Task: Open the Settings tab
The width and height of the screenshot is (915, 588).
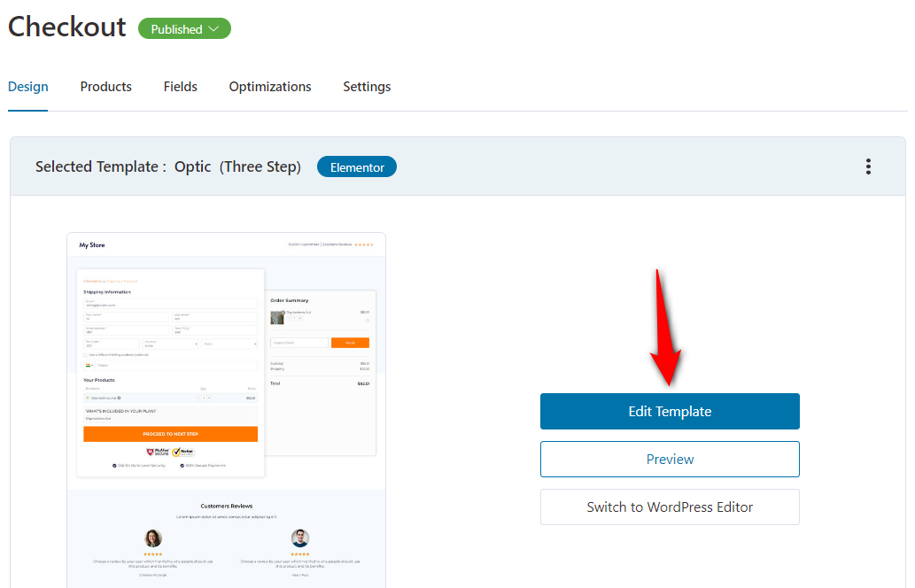Action: pyautogui.click(x=367, y=87)
